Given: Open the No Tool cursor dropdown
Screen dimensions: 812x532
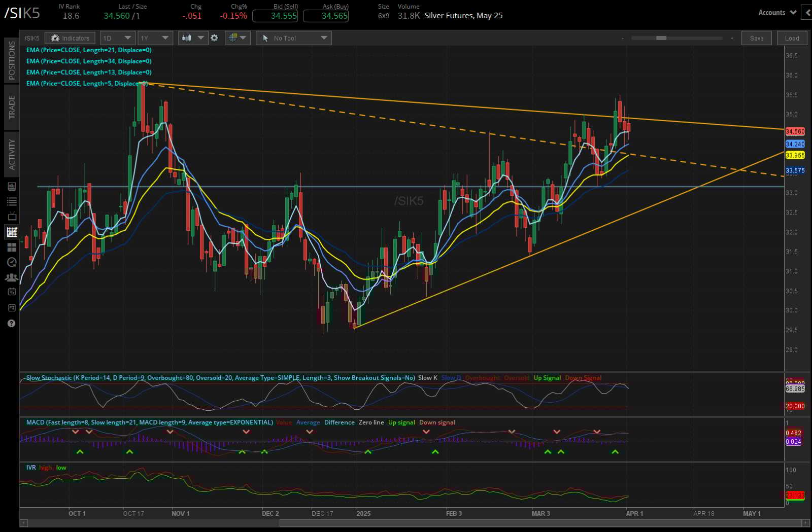Looking at the screenshot, I should (x=293, y=38).
